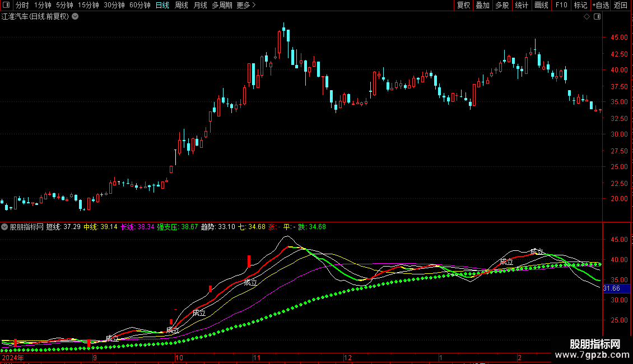The height and width of the screenshot is (364, 633).
Task: Open the F10 company info
Action: pyautogui.click(x=561, y=5)
